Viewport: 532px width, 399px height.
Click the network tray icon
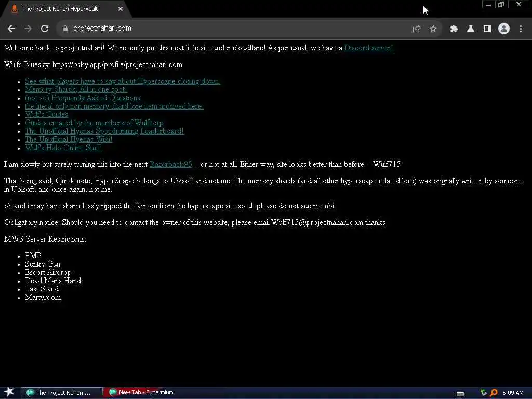[484, 393]
